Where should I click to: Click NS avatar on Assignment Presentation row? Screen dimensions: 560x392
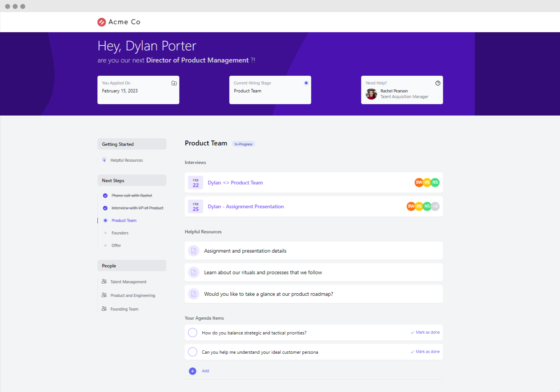427,206
